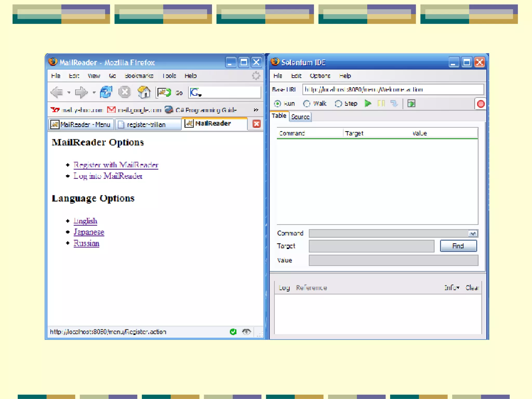Select the Walk speed radio button
The width and height of the screenshot is (532, 399).
pos(307,104)
